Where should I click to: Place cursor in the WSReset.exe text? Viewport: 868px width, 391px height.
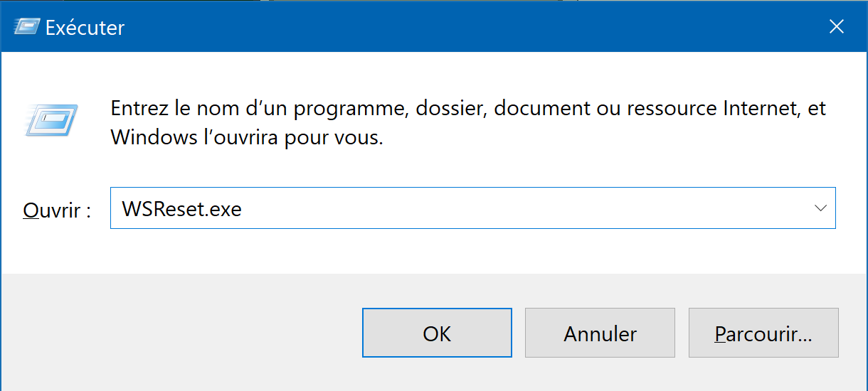(x=181, y=209)
